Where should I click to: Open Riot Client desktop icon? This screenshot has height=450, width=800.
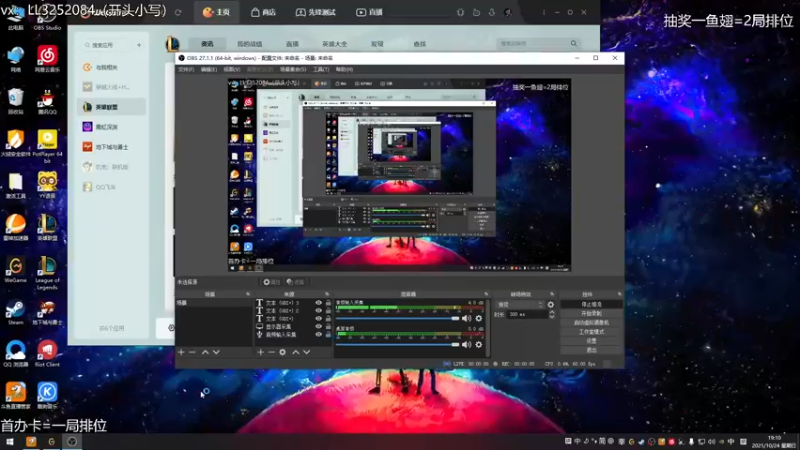point(47,354)
